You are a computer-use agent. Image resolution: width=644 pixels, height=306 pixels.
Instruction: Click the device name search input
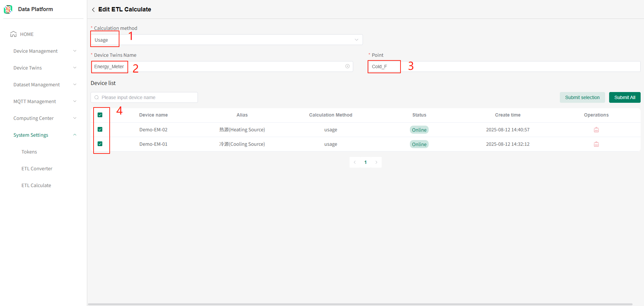[x=148, y=97]
